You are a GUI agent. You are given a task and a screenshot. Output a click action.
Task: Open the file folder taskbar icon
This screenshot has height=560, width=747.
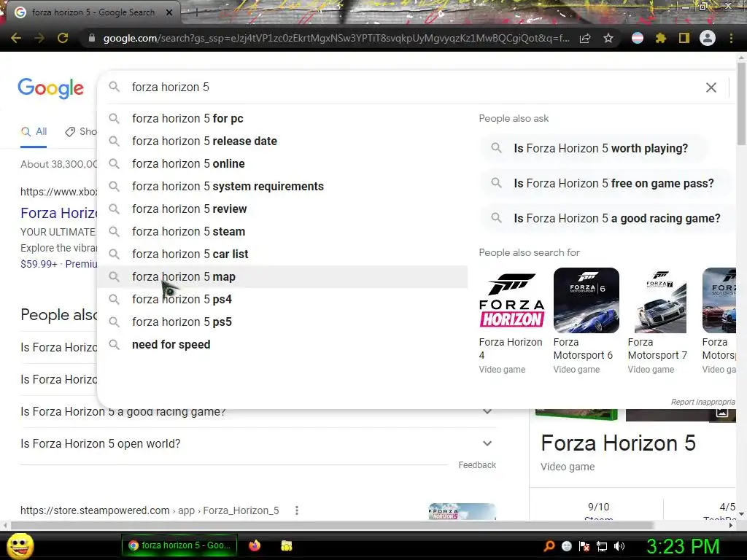(x=286, y=545)
